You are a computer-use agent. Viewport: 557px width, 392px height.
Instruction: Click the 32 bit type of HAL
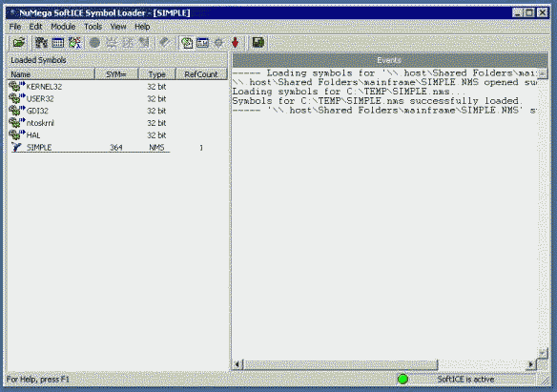click(156, 134)
